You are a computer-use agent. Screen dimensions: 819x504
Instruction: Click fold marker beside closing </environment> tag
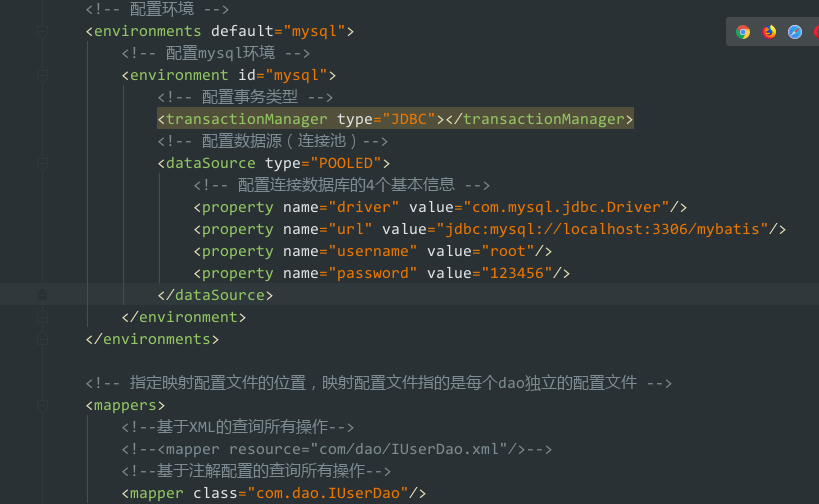click(43, 317)
